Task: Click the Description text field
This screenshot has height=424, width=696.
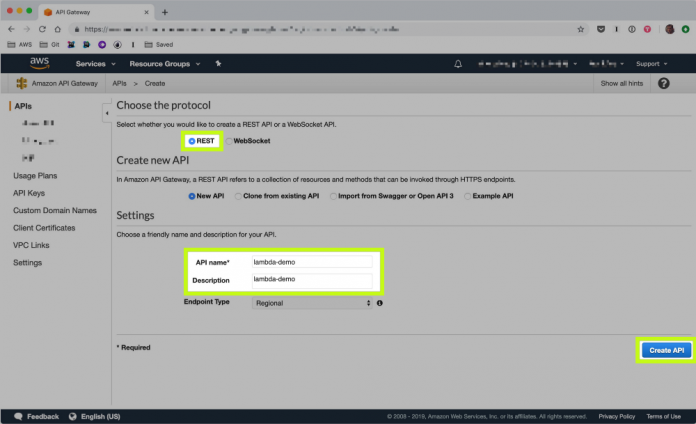Action: 312,281
